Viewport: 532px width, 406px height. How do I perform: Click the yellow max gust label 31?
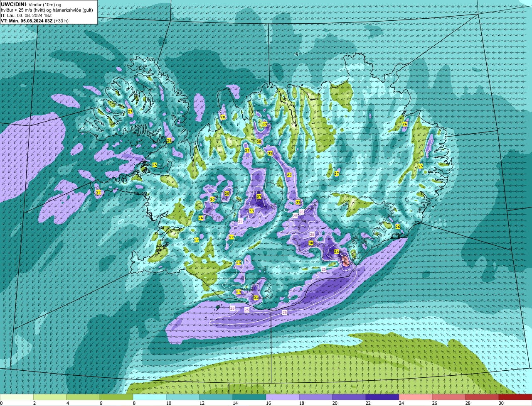[256, 298]
